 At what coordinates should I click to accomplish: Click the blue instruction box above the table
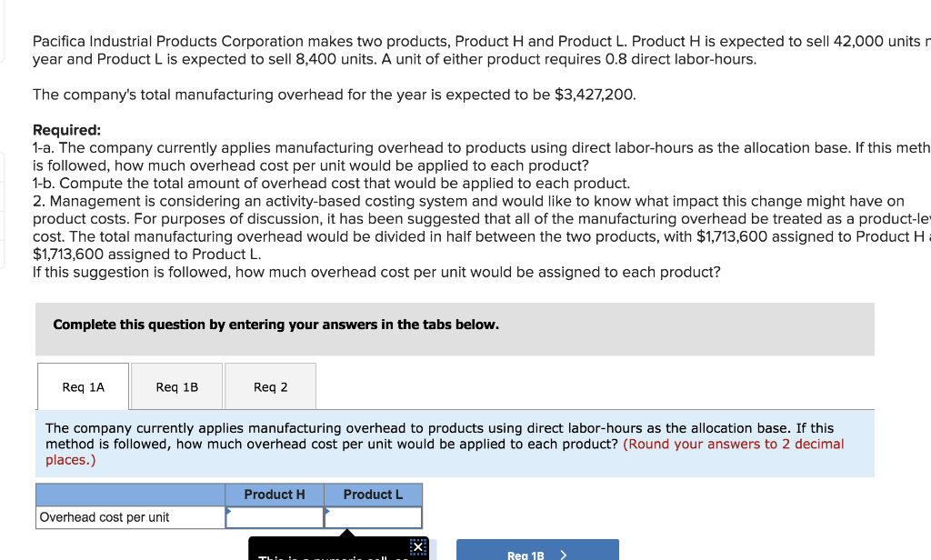point(455,444)
